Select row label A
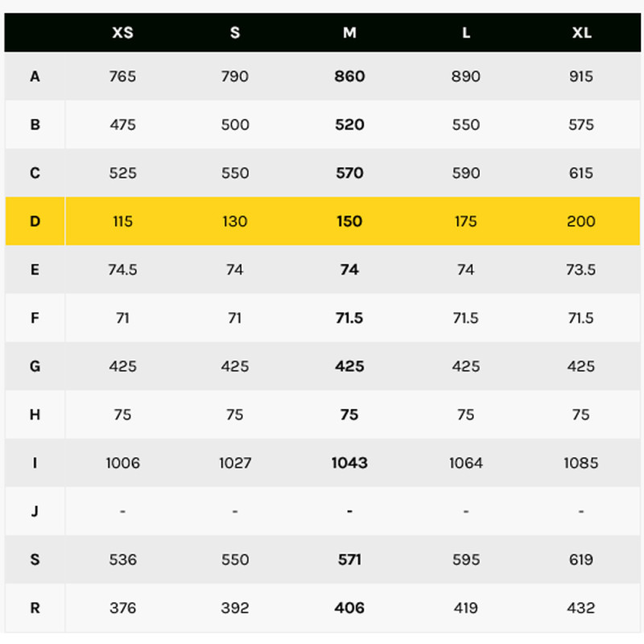This screenshot has width=644, height=644. [x=35, y=76]
